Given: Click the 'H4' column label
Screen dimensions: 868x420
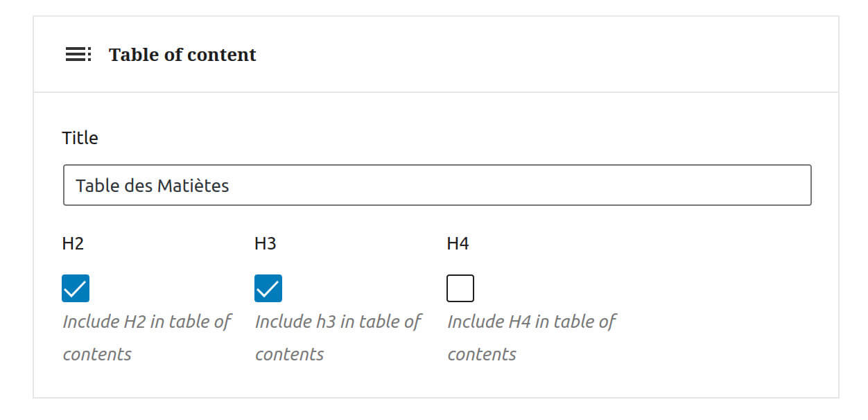Looking at the screenshot, I should (456, 243).
